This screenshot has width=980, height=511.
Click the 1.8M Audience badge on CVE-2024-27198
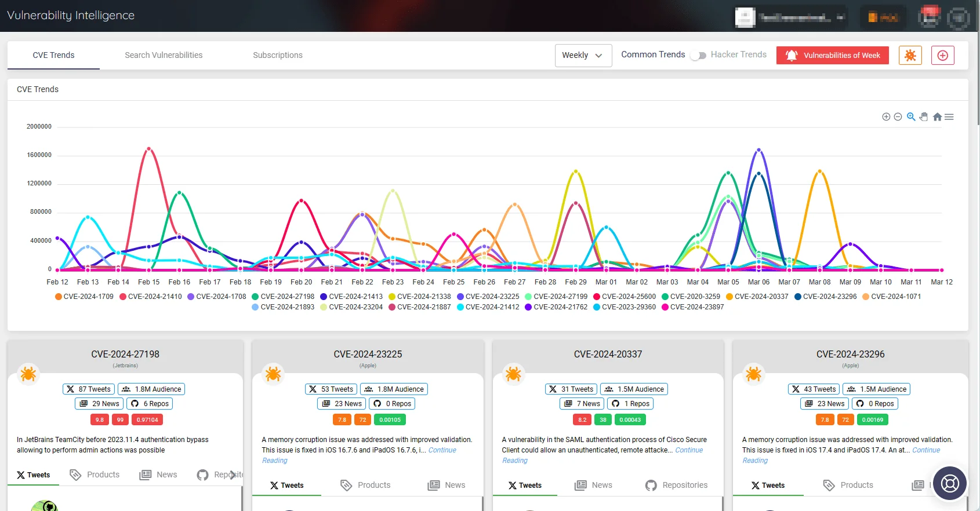151,389
